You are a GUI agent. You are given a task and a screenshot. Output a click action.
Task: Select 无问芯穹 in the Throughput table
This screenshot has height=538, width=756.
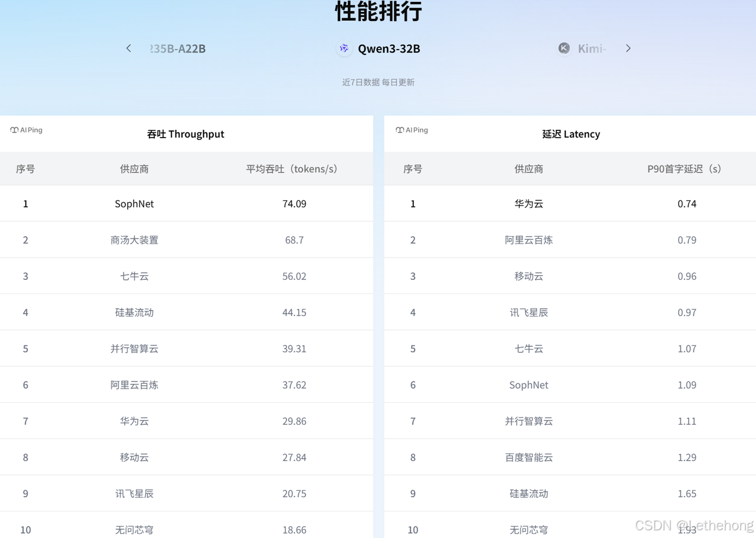pos(134,530)
